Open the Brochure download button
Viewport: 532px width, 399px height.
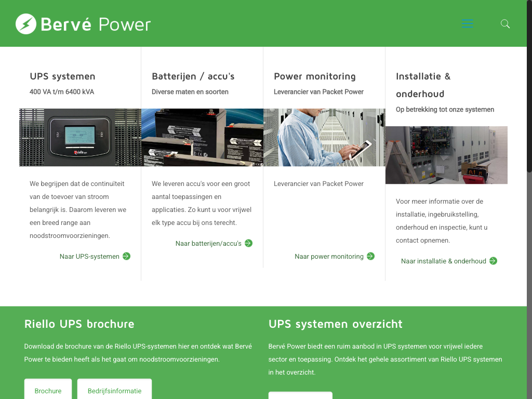tap(48, 390)
